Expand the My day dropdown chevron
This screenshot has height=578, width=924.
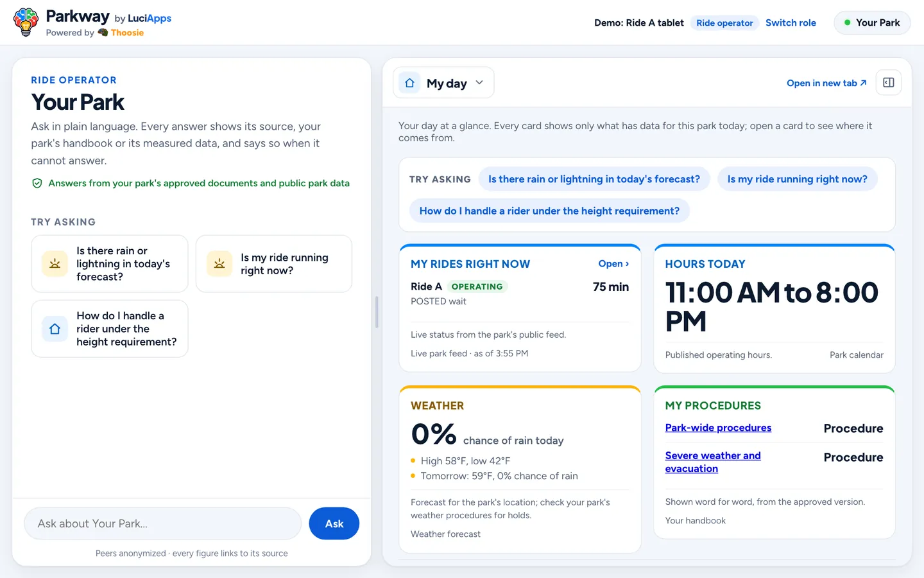coord(479,83)
